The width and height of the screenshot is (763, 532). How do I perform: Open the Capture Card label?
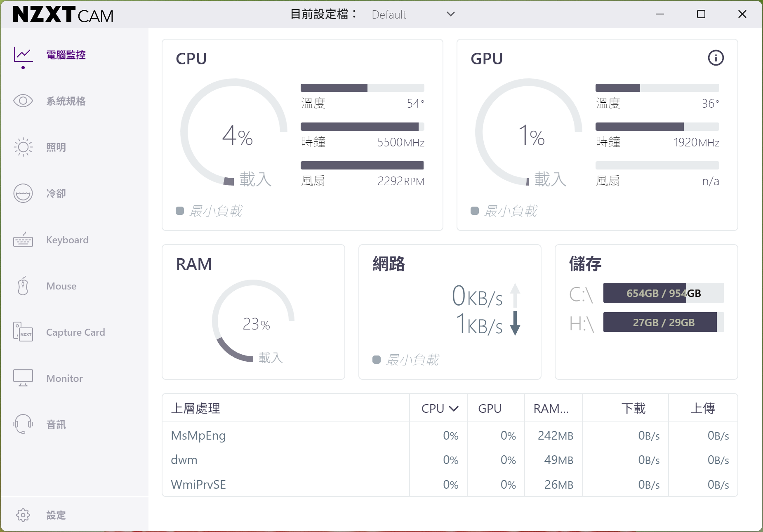point(75,332)
